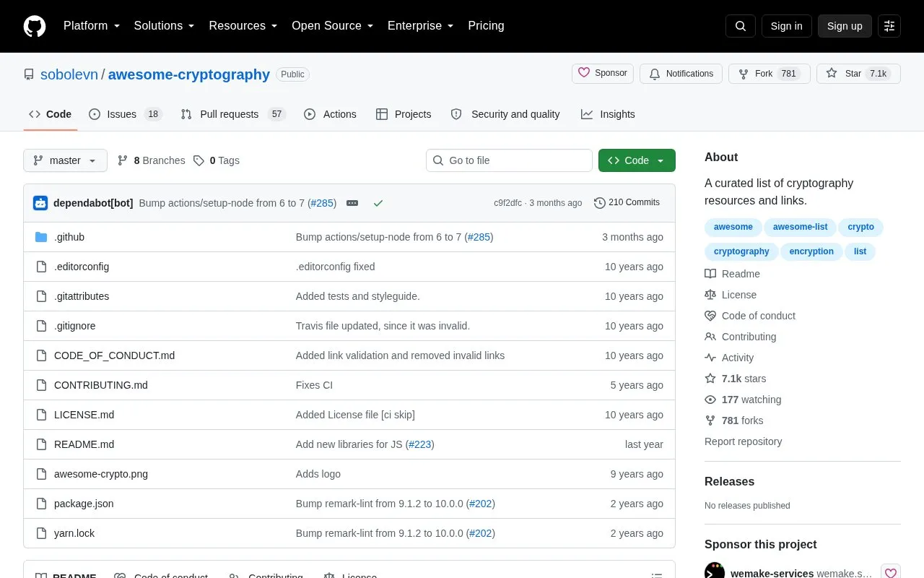This screenshot has width=924, height=578.
Task: Open pull request #223 link
Action: [x=420, y=444]
